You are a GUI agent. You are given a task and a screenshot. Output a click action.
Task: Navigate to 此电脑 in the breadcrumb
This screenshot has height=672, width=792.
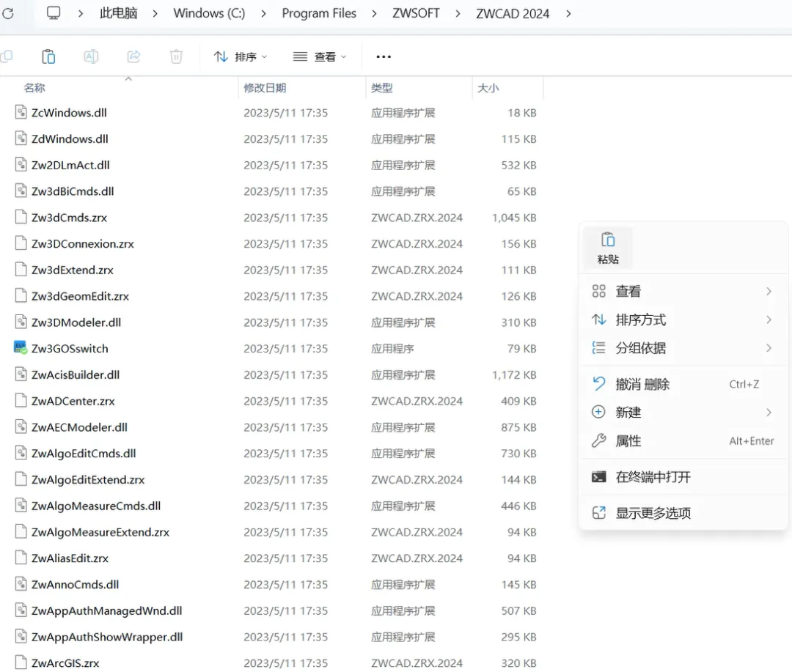pyautogui.click(x=118, y=13)
